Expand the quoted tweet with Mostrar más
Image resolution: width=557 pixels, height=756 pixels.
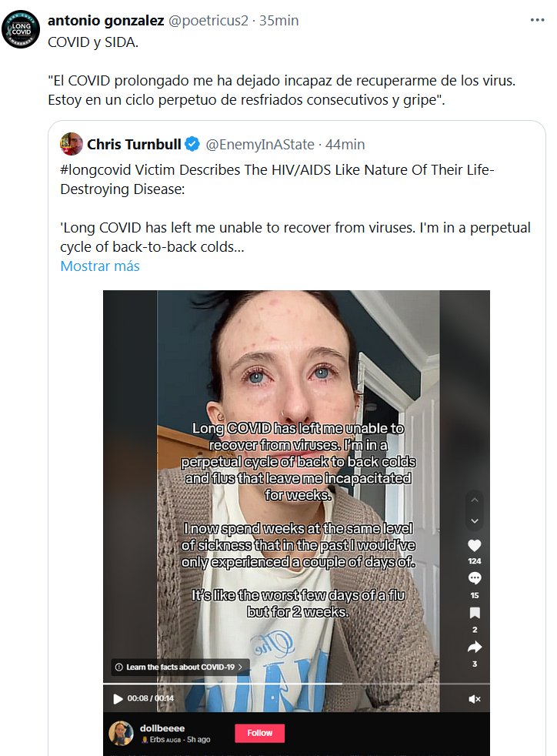(100, 266)
